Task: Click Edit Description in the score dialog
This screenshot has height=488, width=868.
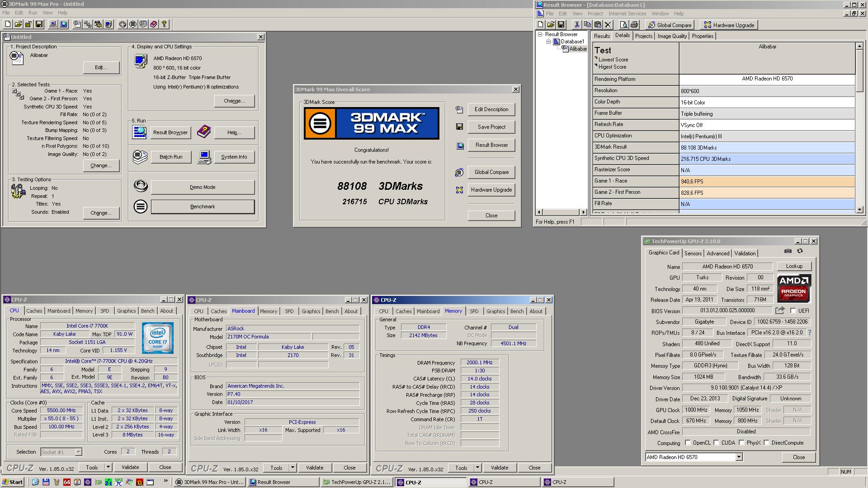Action: coord(491,109)
